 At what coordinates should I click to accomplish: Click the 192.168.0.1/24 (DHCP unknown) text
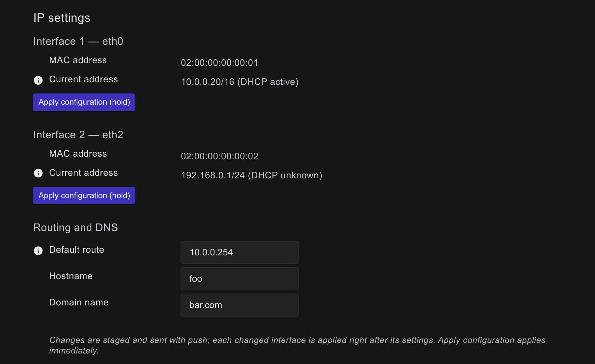(x=252, y=175)
